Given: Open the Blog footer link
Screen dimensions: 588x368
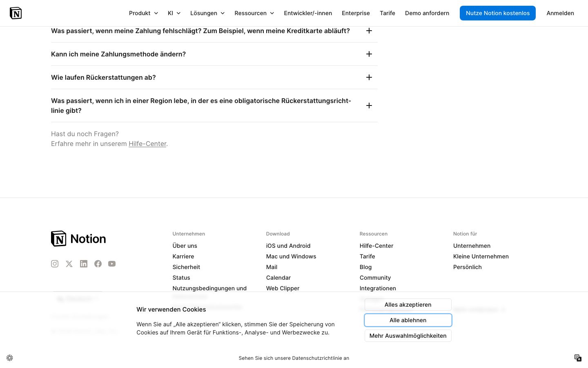Looking at the screenshot, I should [x=366, y=267].
